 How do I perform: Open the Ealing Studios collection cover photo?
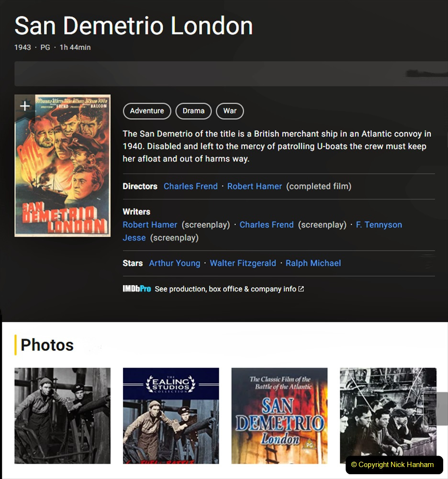[x=171, y=415]
